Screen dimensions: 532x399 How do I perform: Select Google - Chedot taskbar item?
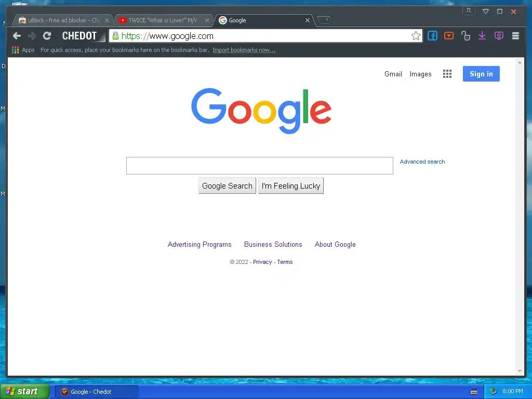pyautogui.click(x=97, y=392)
